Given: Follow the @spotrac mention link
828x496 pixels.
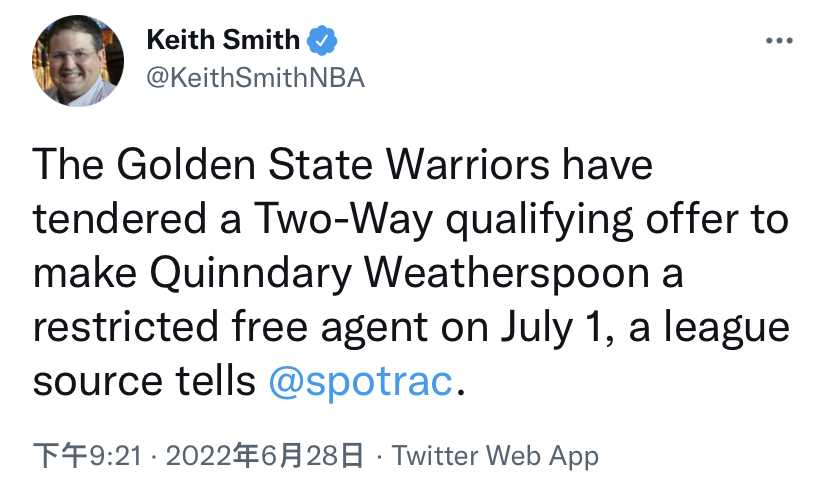Looking at the screenshot, I should pyautogui.click(x=361, y=381).
